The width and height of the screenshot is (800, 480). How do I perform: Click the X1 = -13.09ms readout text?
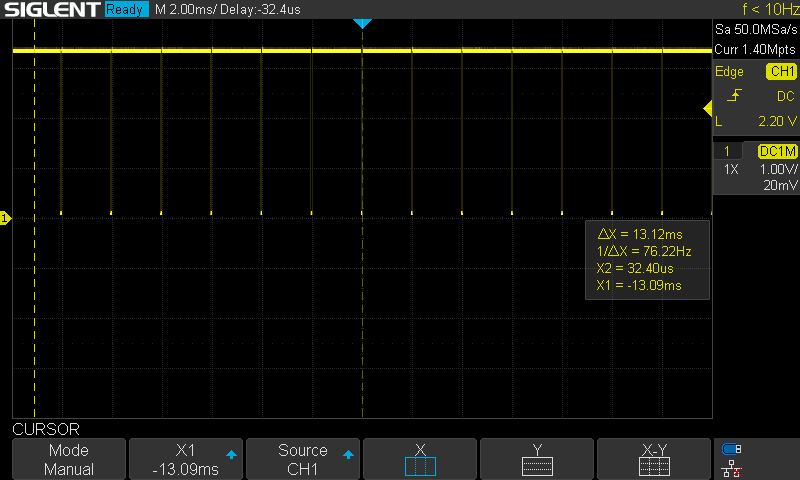(639, 285)
